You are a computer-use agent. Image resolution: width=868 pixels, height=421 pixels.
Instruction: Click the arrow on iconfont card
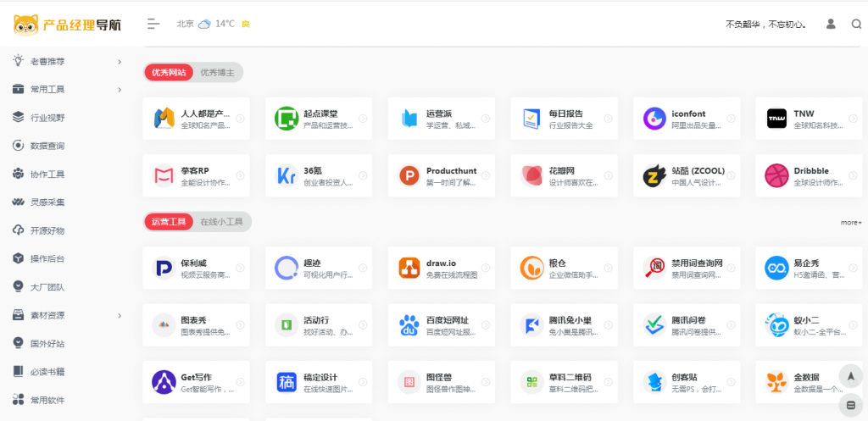pos(731,119)
